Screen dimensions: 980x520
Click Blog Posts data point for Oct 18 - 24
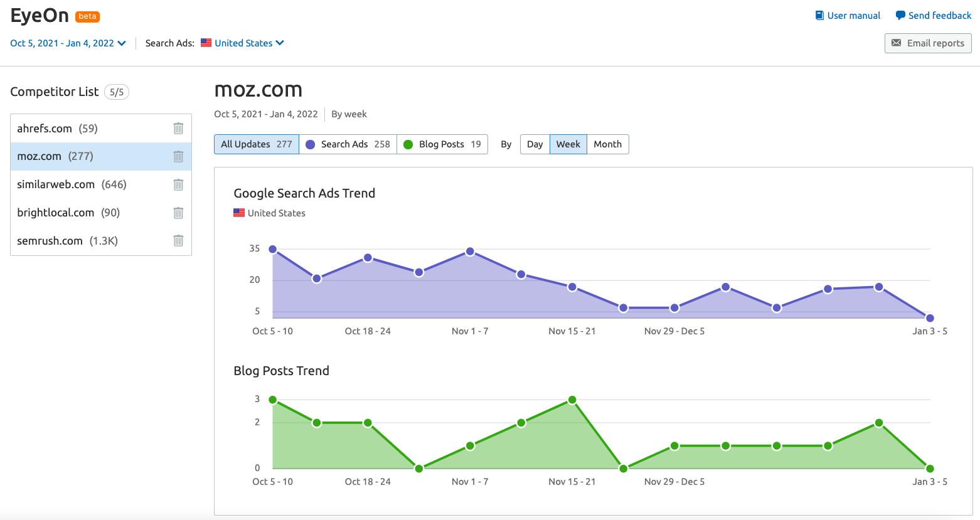(x=368, y=423)
